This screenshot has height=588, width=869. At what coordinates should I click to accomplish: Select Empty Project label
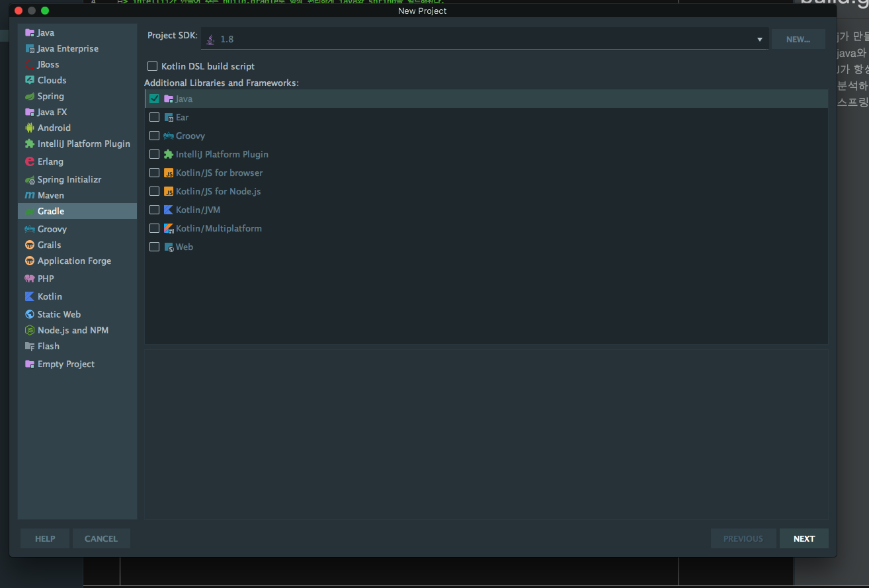coord(66,364)
